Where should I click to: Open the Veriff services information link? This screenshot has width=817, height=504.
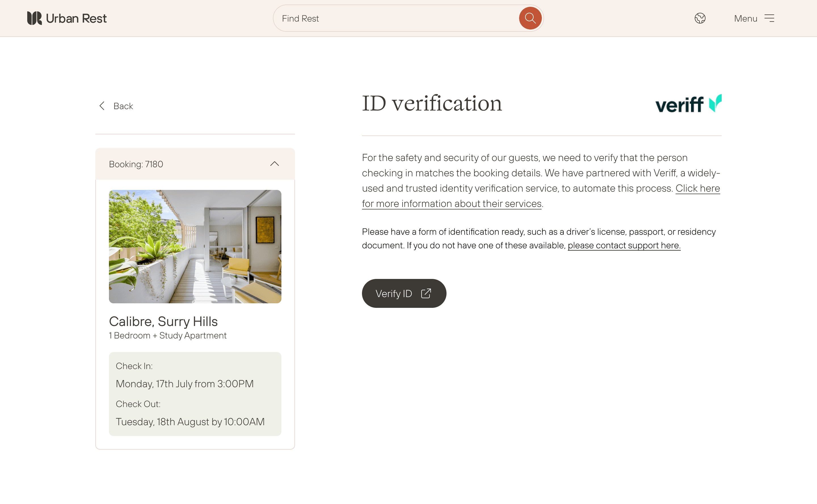(452, 203)
